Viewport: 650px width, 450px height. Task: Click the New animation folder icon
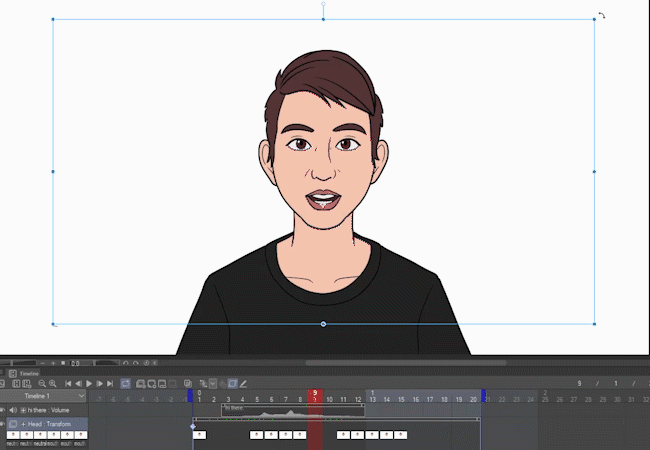(x=141, y=384)
